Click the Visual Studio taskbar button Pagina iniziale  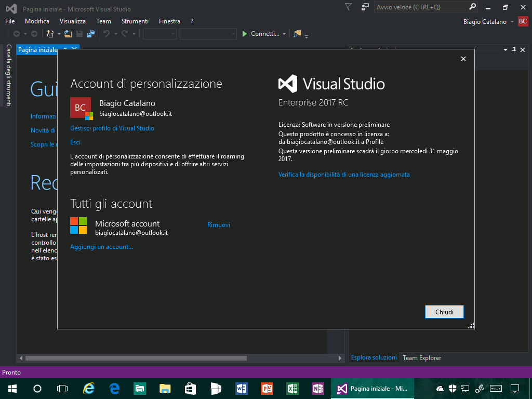(x=372, y=389)
